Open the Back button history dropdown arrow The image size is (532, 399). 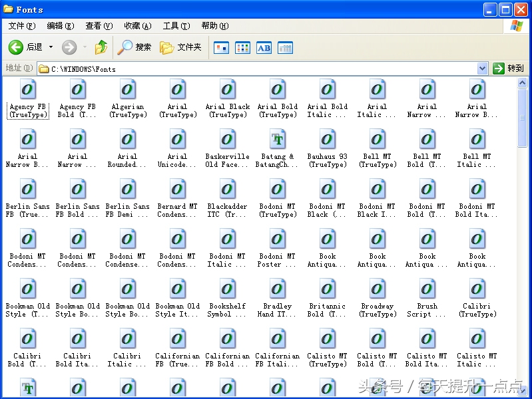pos(51,47)
